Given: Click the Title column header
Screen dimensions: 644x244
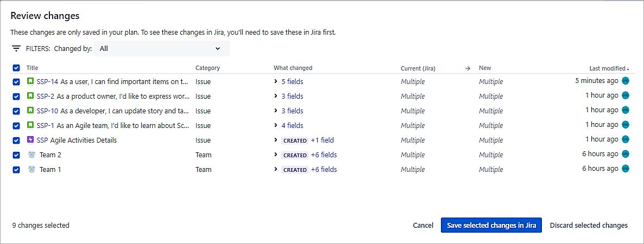Looking at the screenshot, I should pos(32,68).
